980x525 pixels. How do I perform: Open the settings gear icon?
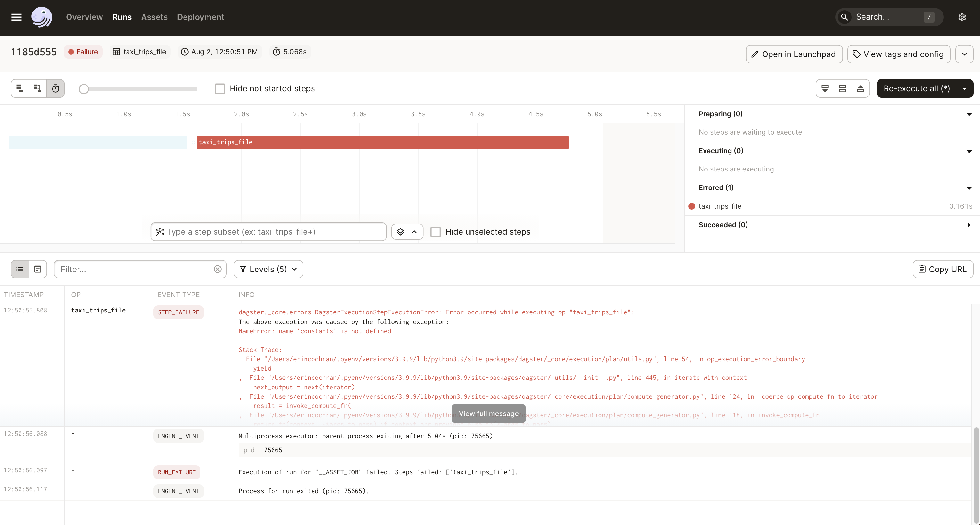pos(962,17)
